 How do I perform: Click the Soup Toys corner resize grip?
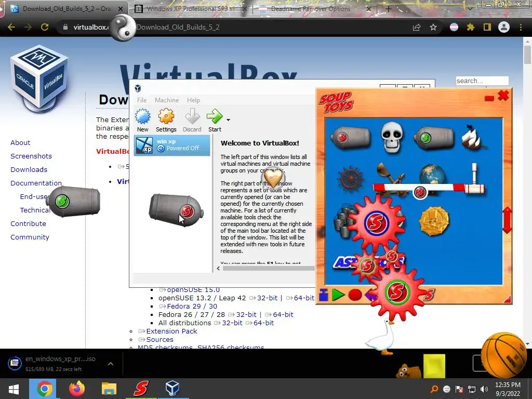[x=507, y=299]
